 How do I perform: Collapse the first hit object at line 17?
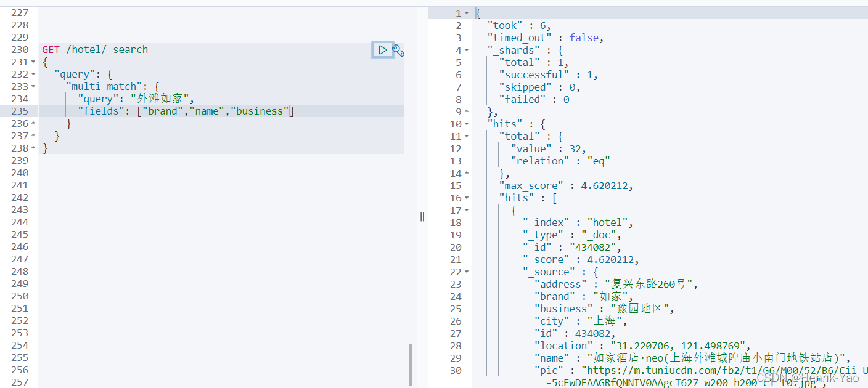[x=467, y=210]
